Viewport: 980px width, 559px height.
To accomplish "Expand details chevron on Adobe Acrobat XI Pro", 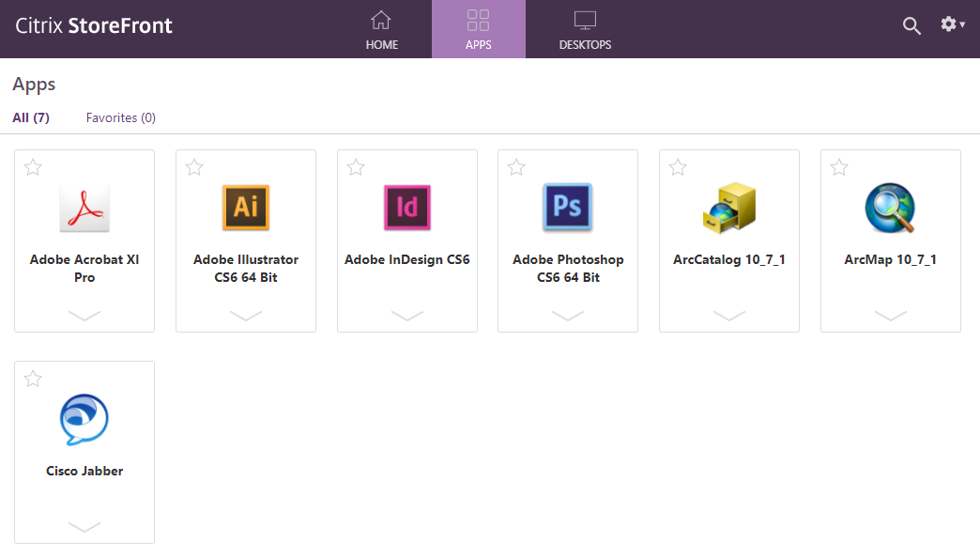I will [x=84, y=315].
